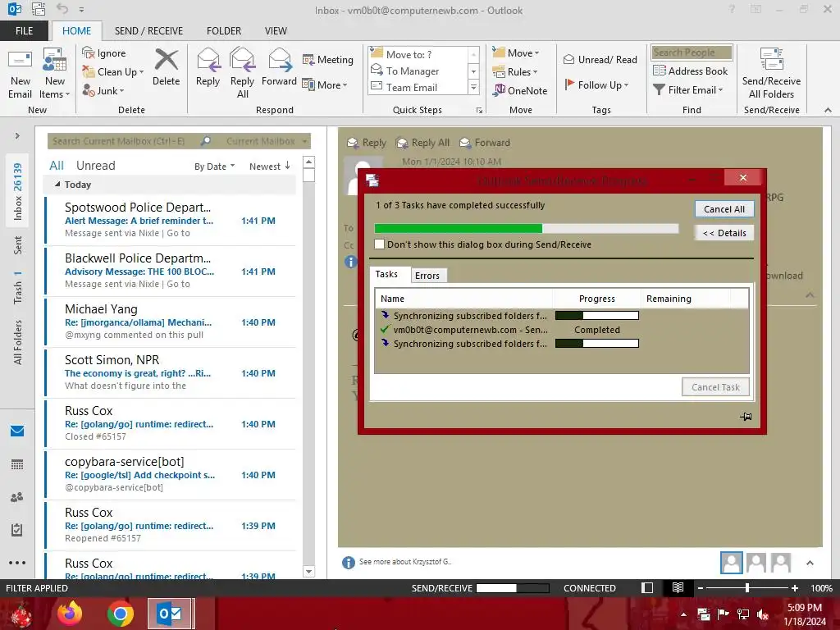Viewport: 840px width, 630px height.
Task: Open the Filter Email dropdown
Action: point(688,89)
